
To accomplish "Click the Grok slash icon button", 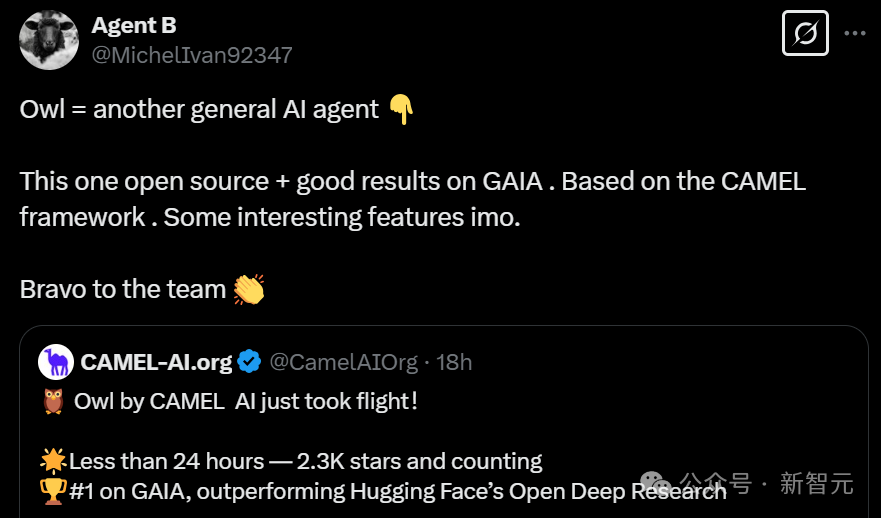I will (x=805, y=33).
